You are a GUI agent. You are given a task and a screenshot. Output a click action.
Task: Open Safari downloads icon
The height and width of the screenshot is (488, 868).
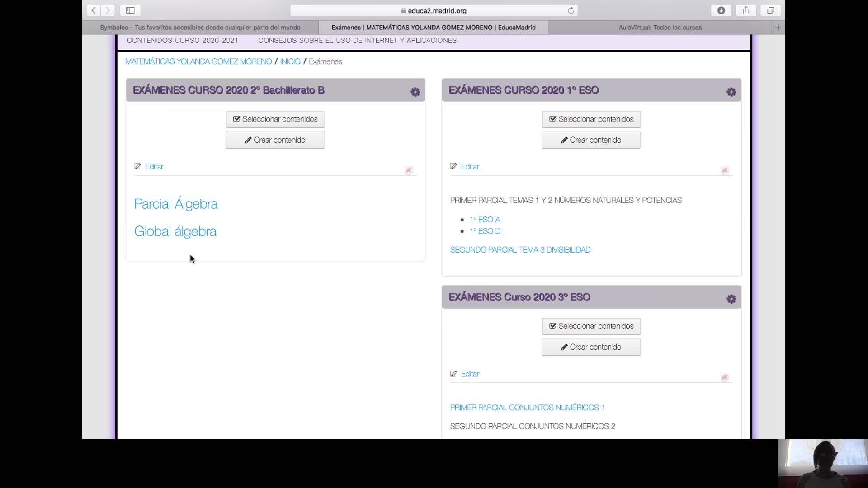[721, 10]
